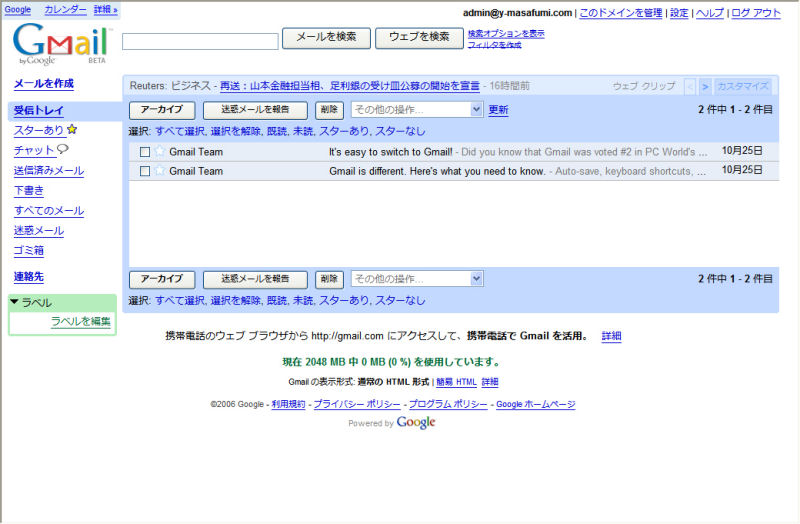Click フィルタを作成 link
The width and height of the screenshot is (800, 524).
(494, 45)
